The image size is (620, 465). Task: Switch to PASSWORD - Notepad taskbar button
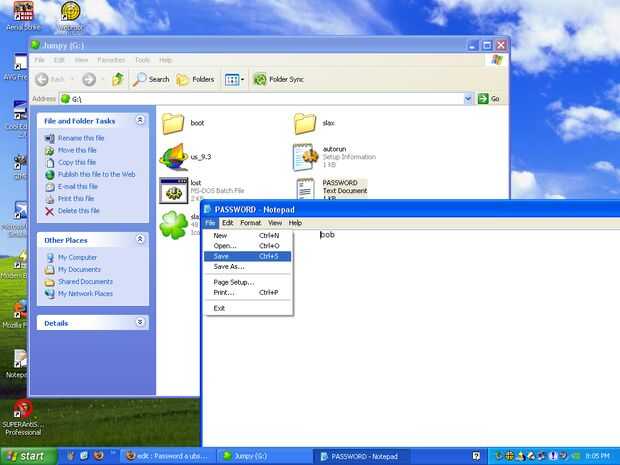coord(361,456)
